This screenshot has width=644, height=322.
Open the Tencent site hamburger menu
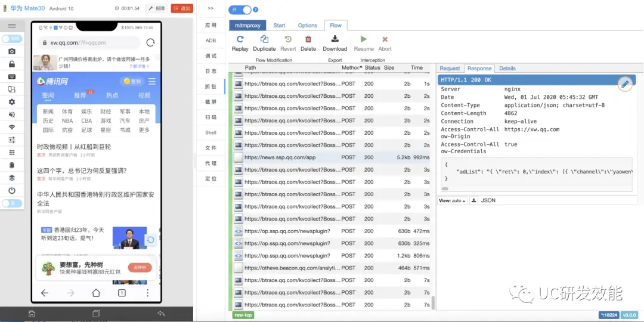pyautogui.click(x=152, y=81)
